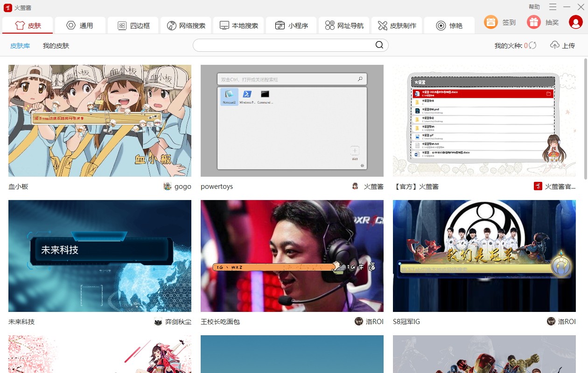Open the 【官方】火萤酱 skin thumbnail

pyautogui.click(x=484, y=121)
